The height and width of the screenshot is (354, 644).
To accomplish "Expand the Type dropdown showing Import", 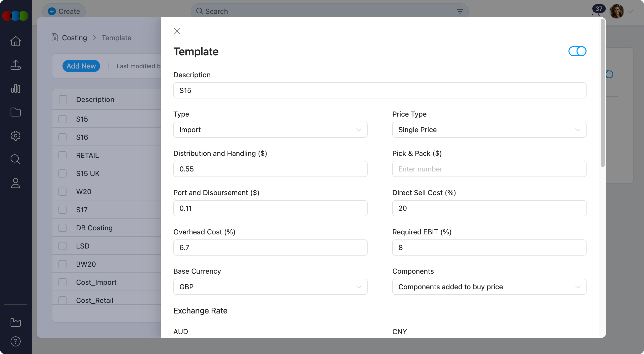I will click(x=270, y=130).
